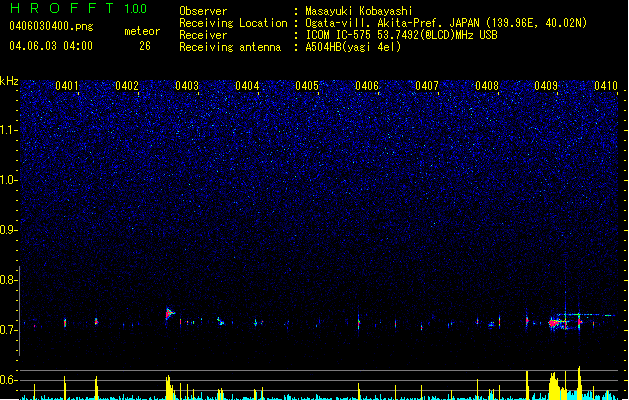
Task: Click the 0407 time marker
Action: click(427, 86)
